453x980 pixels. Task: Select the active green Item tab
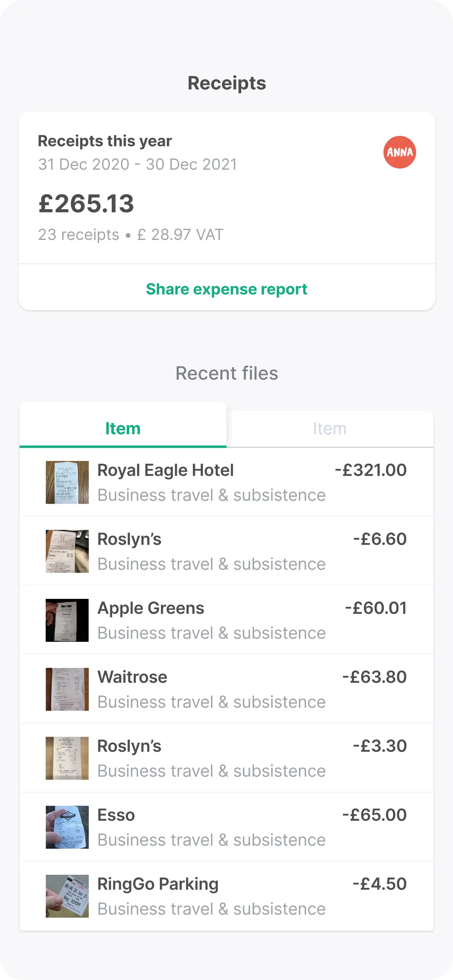pyautogui.click(x=123, y=428)
